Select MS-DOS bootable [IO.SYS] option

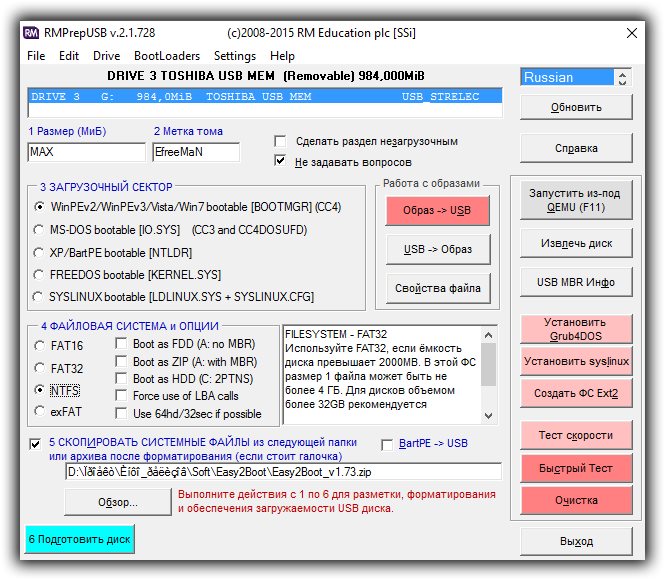39,230
